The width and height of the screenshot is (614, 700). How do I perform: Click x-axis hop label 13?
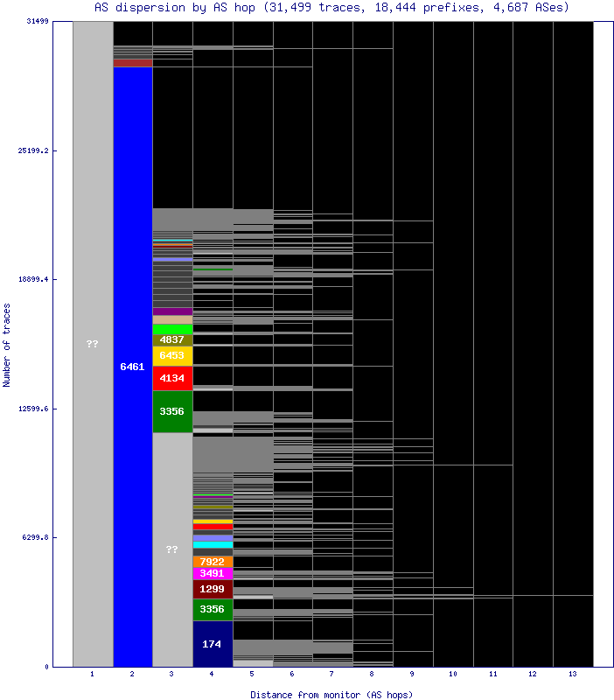click(573, 674)
